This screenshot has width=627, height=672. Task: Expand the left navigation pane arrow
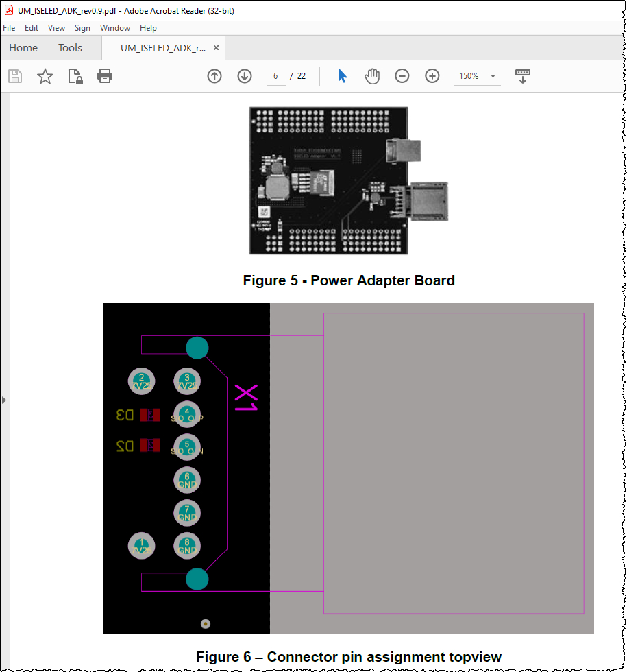[x=4, y=400]
